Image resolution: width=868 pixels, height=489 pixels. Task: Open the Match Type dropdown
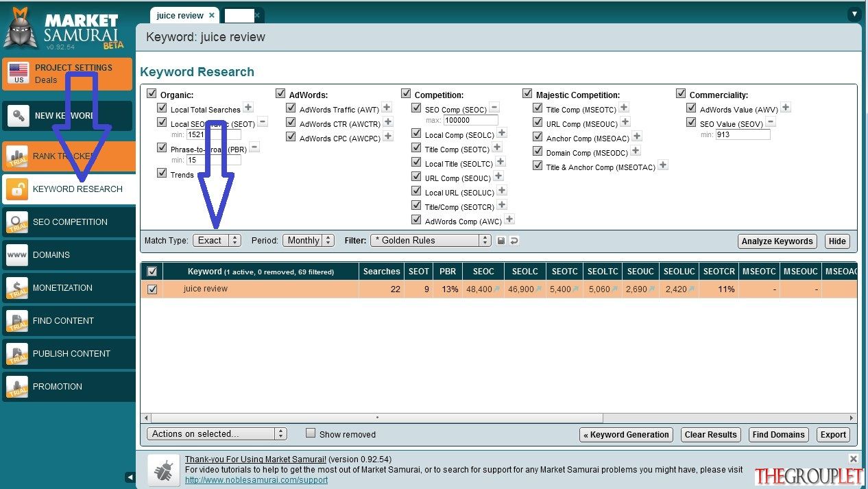pyautogui.click(x=216, y=240)
